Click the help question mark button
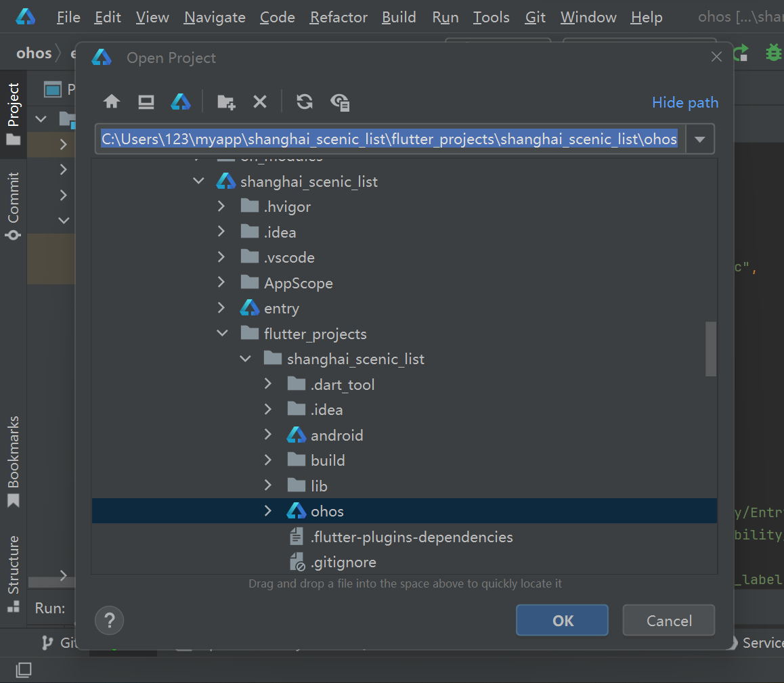The height and width of the screenshot is (683, 784). pyautogui.click(x=109, y=621)
